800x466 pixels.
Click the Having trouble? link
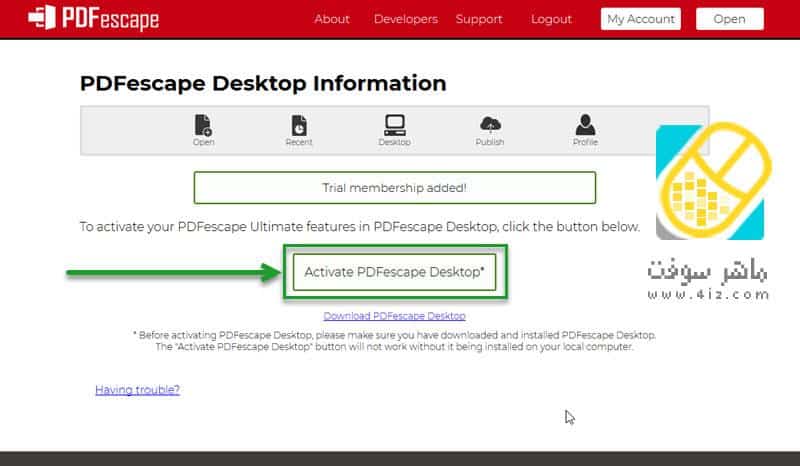pyautogui.click(x=137, y=390)
